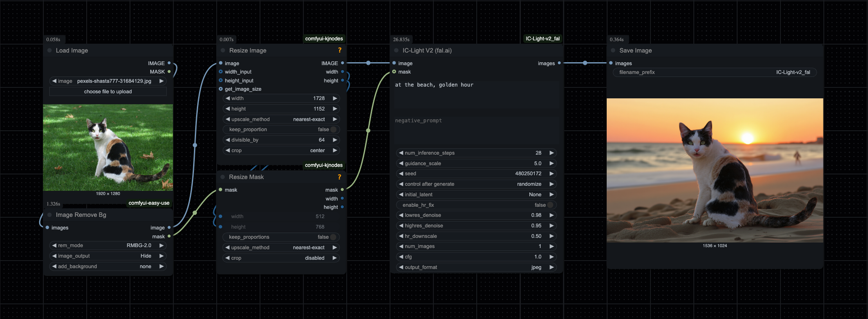Decrease the Resize Image height value arrow

228,109
